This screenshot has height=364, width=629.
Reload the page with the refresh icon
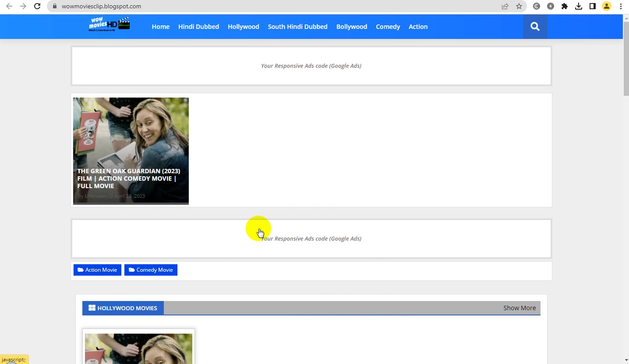tap(37, 6)
